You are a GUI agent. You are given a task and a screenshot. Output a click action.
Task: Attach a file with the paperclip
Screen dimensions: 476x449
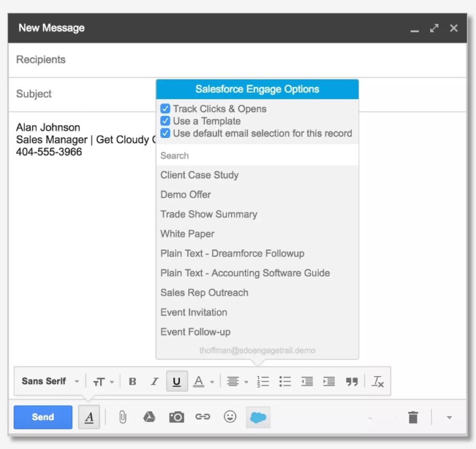tap(123, 417)
